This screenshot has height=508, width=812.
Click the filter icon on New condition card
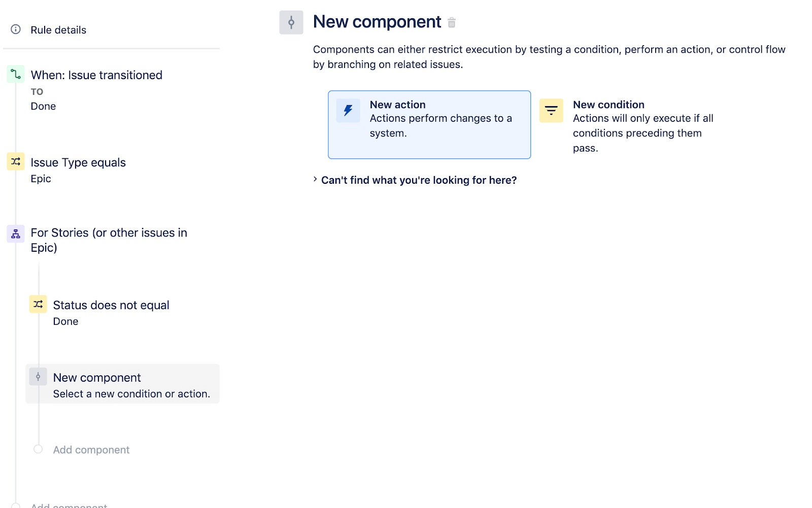tap(551, 110)
